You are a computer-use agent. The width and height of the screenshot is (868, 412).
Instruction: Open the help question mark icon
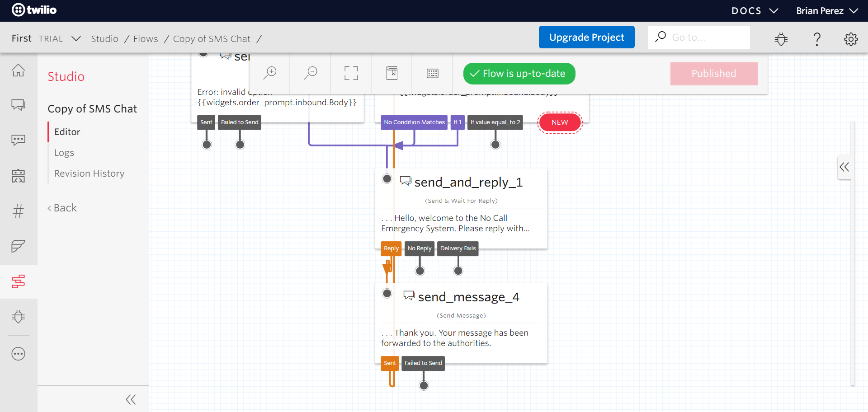tap(817, 39)
